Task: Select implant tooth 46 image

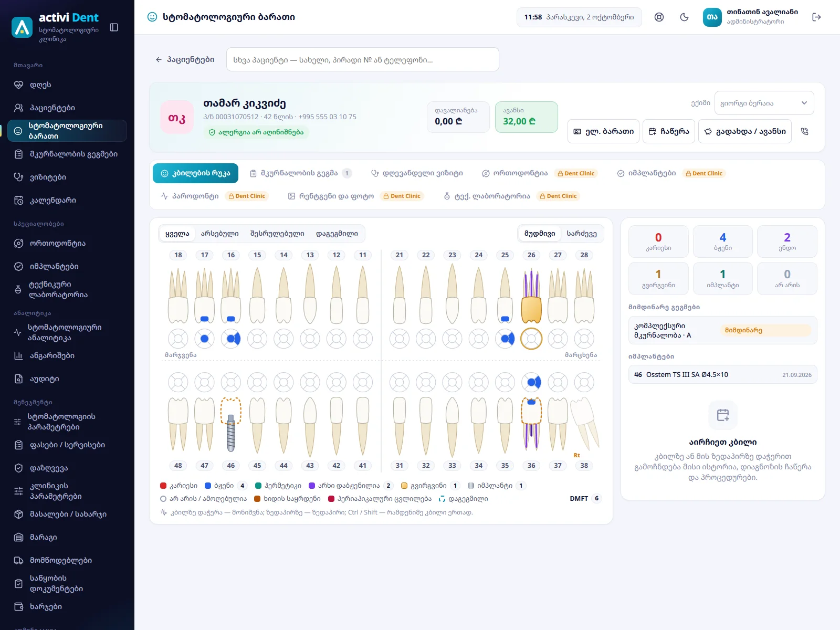Action: point(231,425)
